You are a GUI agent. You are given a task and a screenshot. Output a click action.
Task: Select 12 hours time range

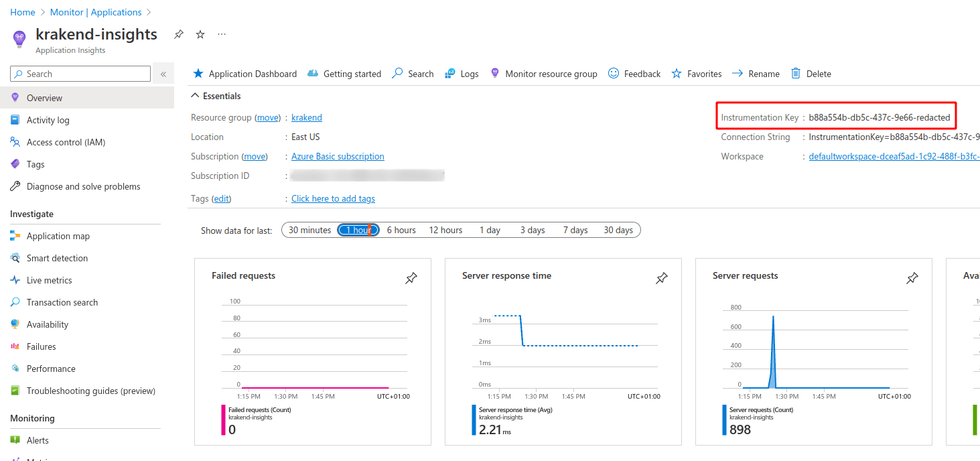coord(445,230)
